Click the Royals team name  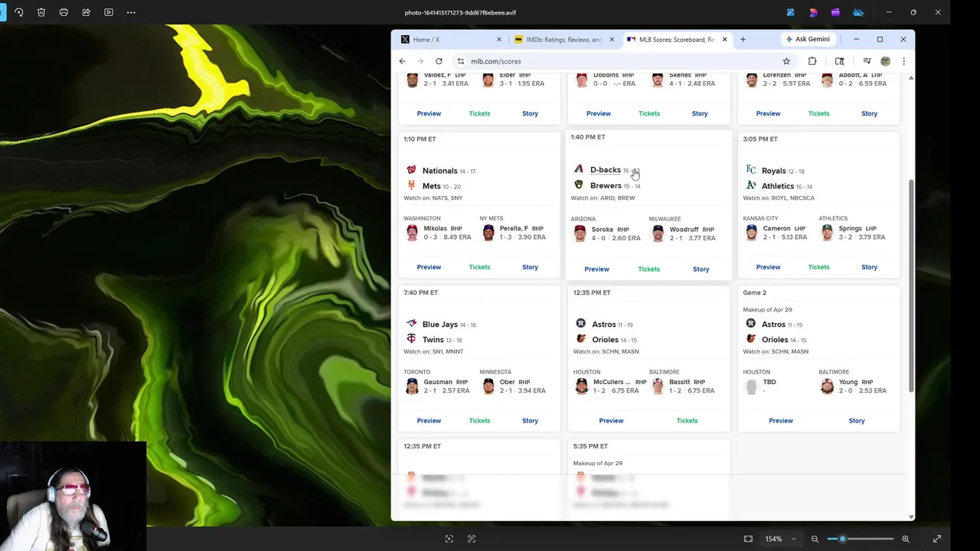(773, 171)
